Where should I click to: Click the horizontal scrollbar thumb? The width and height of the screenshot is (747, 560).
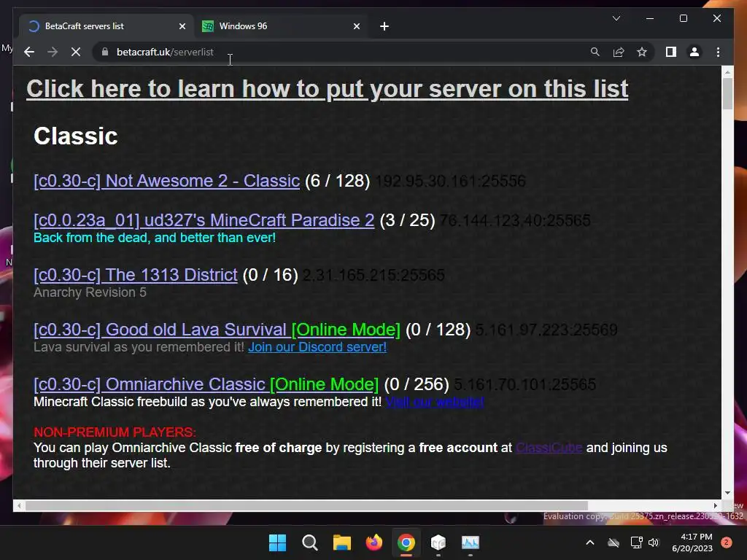tap(306, 506)
